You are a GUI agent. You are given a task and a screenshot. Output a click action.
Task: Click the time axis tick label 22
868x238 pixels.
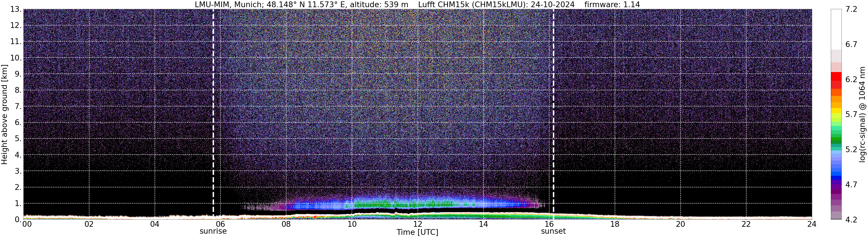coord(746,224)
